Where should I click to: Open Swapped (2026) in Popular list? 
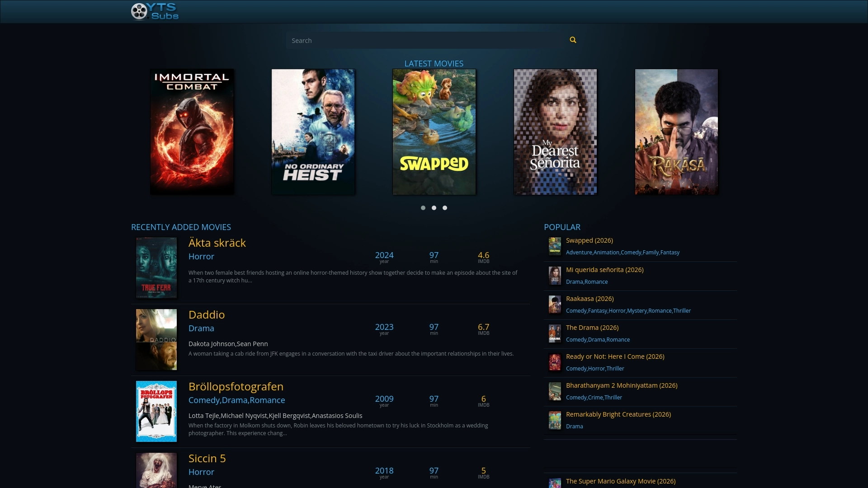pos(590,240)
